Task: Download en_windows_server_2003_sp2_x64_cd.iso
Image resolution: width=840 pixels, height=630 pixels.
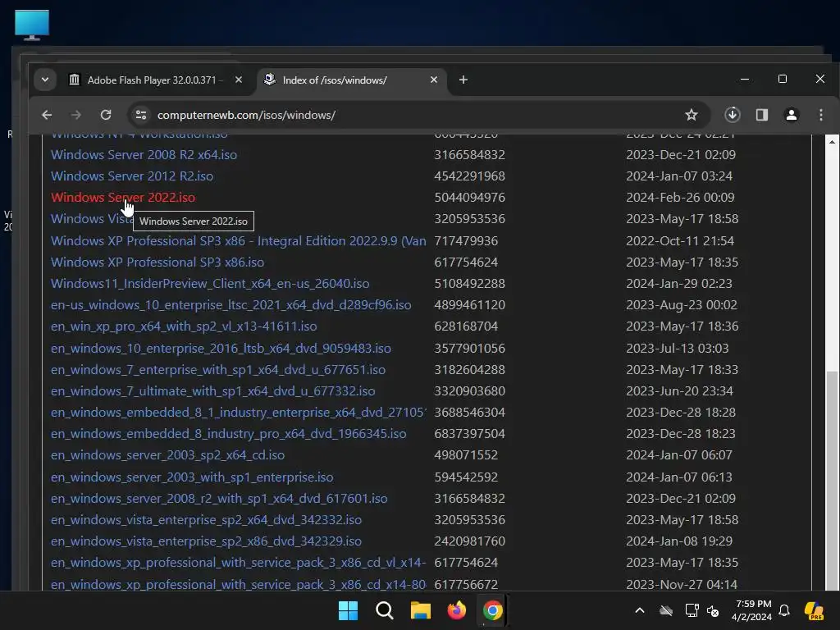Action: click(x=167, y=456)
